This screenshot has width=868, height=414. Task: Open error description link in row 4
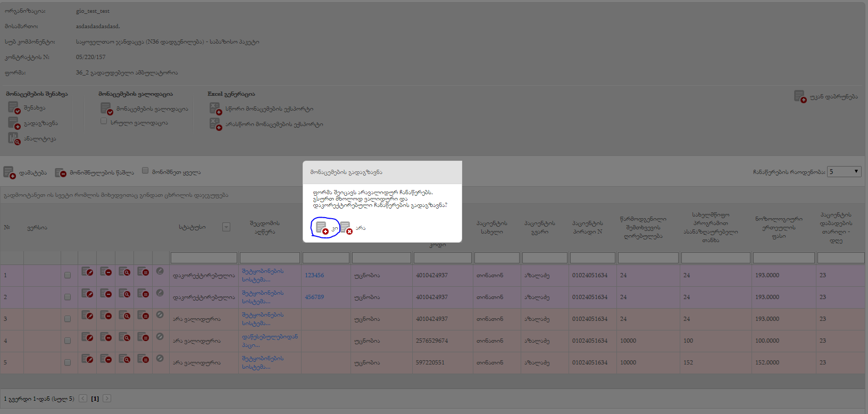pyautogui.click(x=270, y=341)
